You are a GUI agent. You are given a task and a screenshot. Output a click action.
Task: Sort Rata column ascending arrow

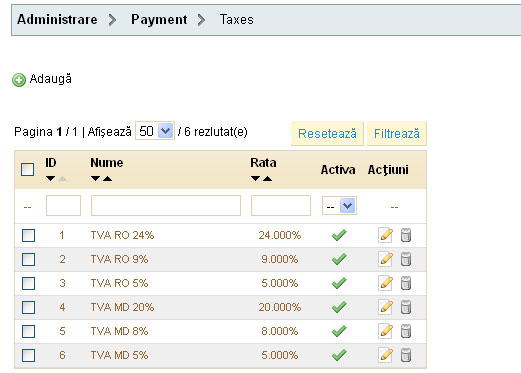[267, 179]
